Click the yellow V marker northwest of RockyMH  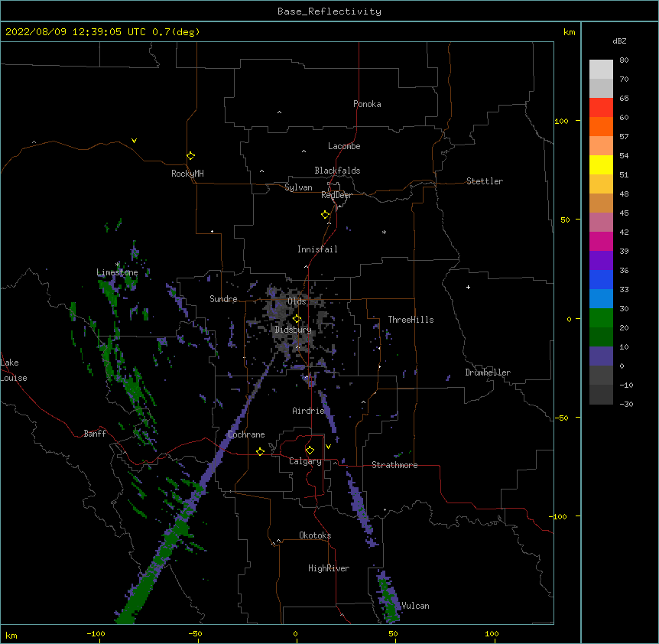pyautogui.click(x=134, y=141)
